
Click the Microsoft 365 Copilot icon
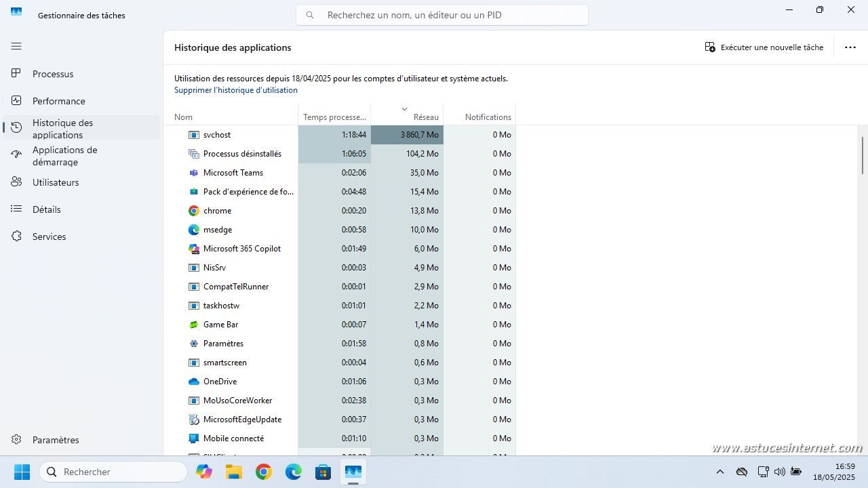click(x=194, y=249)
